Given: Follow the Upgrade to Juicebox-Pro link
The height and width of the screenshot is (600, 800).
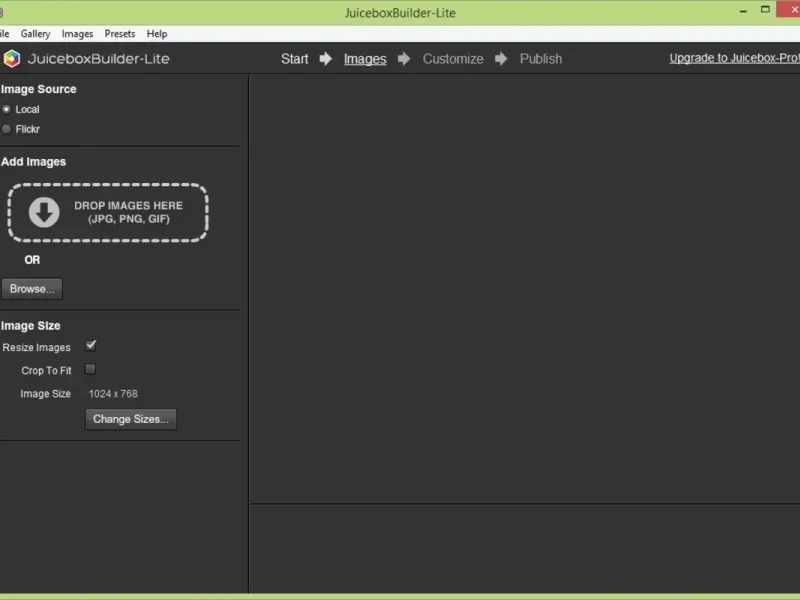Looking at the screenshot, I should point(735,58).
